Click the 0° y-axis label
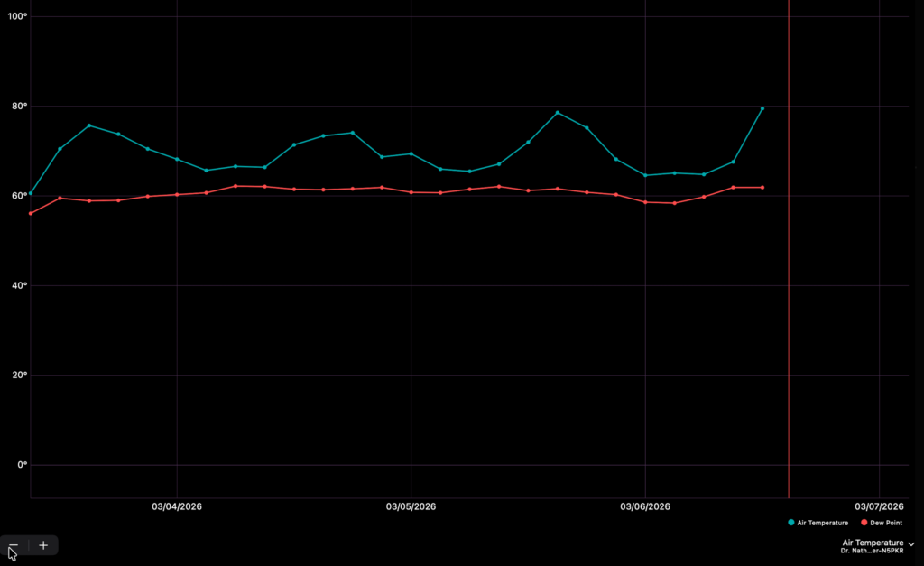924x566 pixels. pyautogui.click(x=23, y=465)
